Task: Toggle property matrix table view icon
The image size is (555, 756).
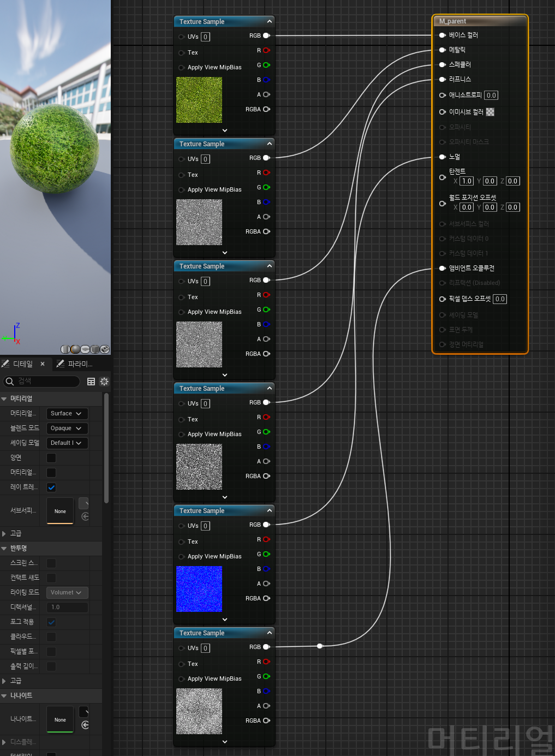Action: coord(91,382)
